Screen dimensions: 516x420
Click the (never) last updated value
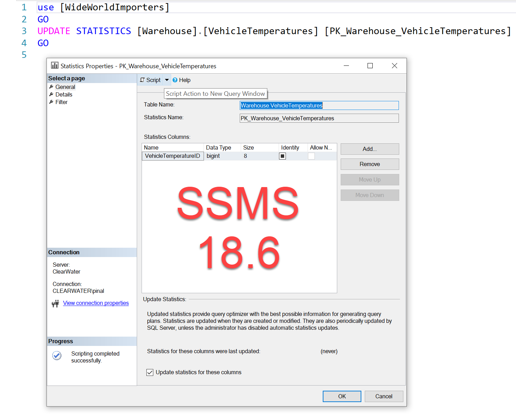coord(329,351)
